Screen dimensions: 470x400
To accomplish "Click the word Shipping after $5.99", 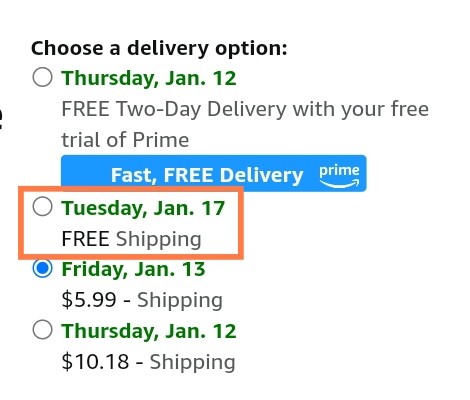I will point(180,300).
